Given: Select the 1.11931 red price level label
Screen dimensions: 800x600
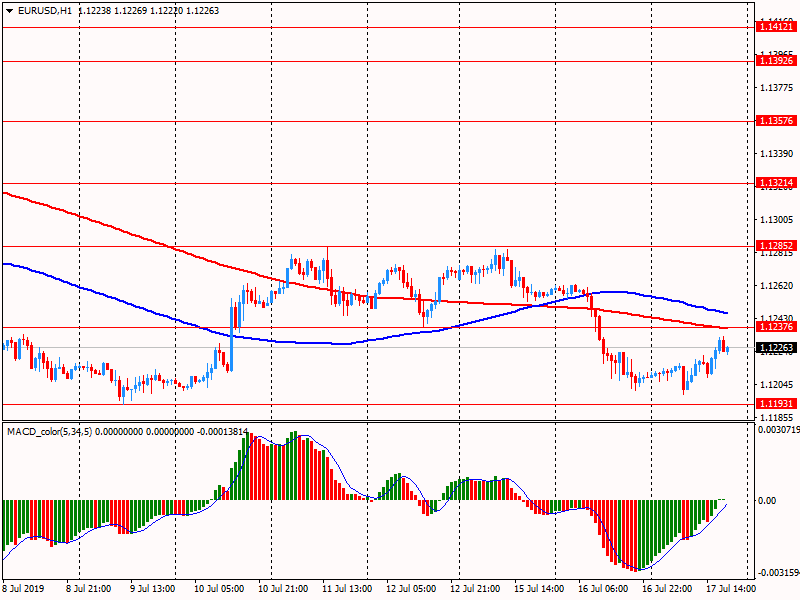Looking at the screenshot, I should pos(777,404).
